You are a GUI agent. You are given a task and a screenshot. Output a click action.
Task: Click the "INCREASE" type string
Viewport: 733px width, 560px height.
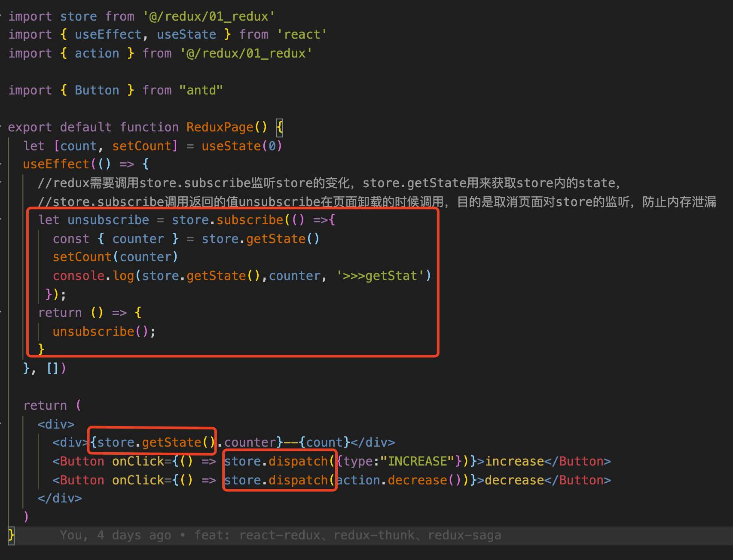[417, 461]
